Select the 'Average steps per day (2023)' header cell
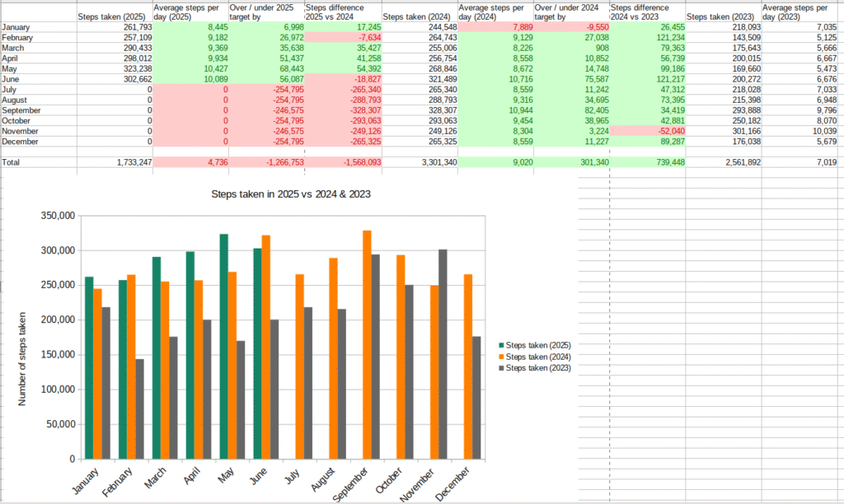844x504 pixels. tap(799, 12)
